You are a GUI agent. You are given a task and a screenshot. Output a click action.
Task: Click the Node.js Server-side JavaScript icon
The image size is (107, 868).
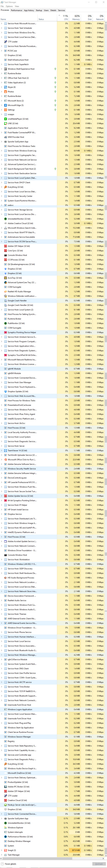coord(5,805)
